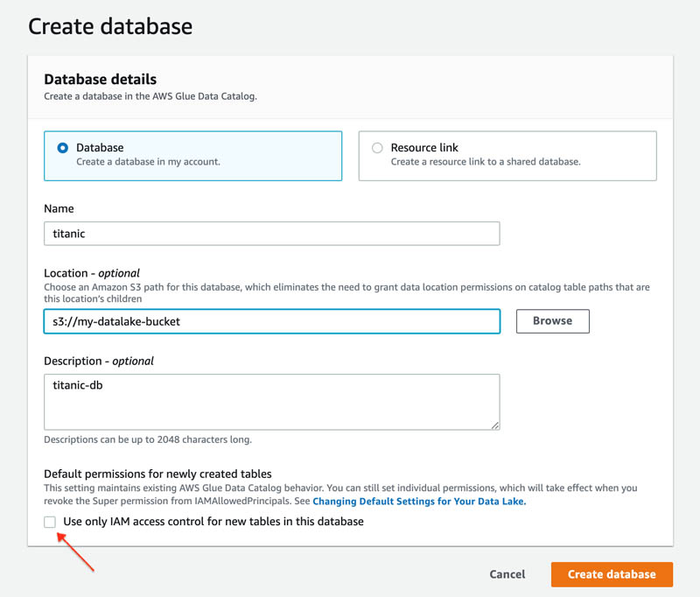Viewport: 700px width, 597px height.
Task: Enable Use only IAM access control checkbox
Action: (x=50, y=522)
